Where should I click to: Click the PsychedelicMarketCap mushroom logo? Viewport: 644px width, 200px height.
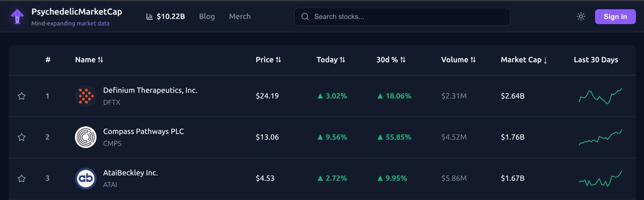pyautogui.click(x=18, y=16)
